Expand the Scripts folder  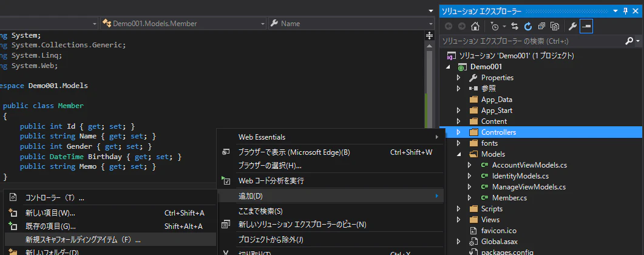pyautogui.click(x=459, y=209)
